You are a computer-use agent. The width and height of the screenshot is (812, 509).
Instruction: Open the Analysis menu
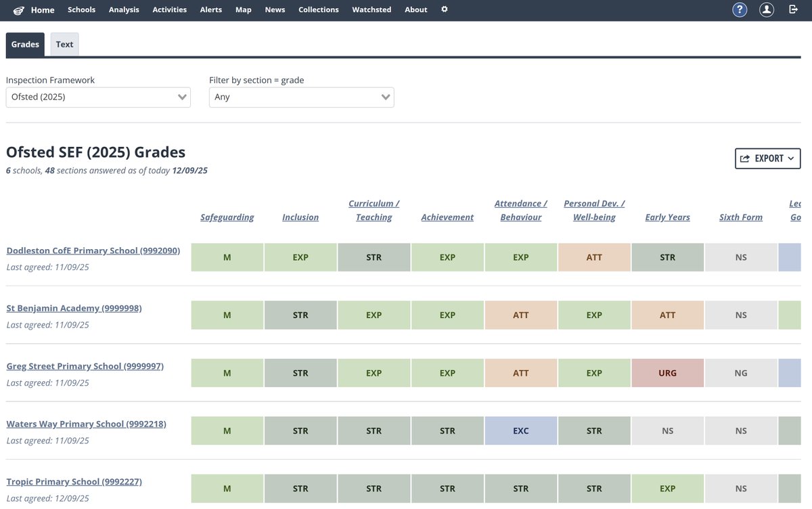click(x=124, y=9)
